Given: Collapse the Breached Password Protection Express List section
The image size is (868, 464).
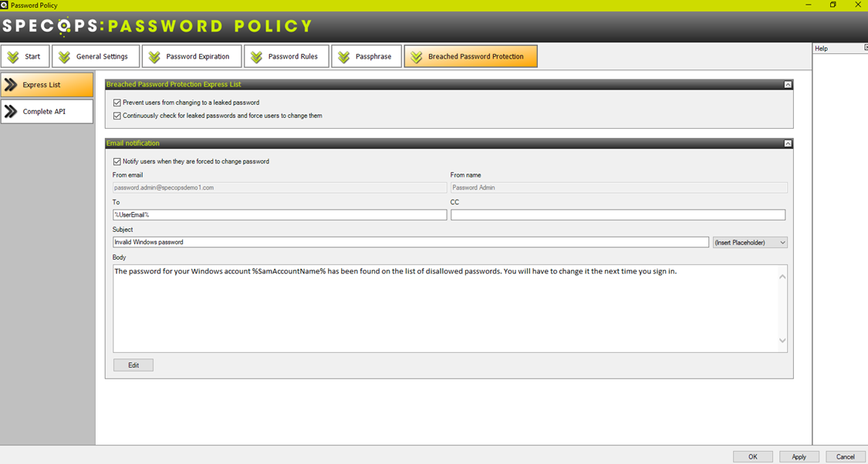Looking at the screenshot, I should point(788,85).
